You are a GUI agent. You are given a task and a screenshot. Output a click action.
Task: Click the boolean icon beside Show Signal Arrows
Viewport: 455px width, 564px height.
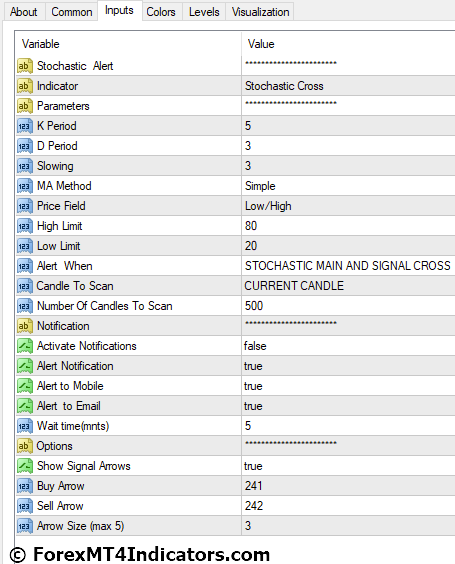[25, 466]
